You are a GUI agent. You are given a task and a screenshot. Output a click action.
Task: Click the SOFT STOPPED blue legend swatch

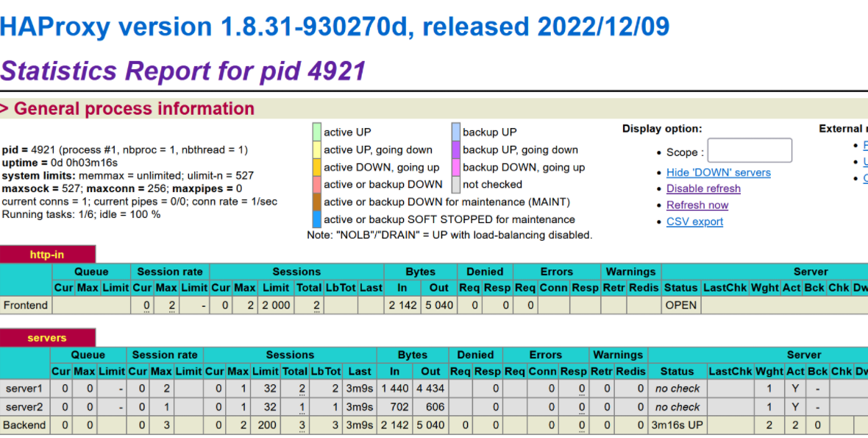(316, 219)
